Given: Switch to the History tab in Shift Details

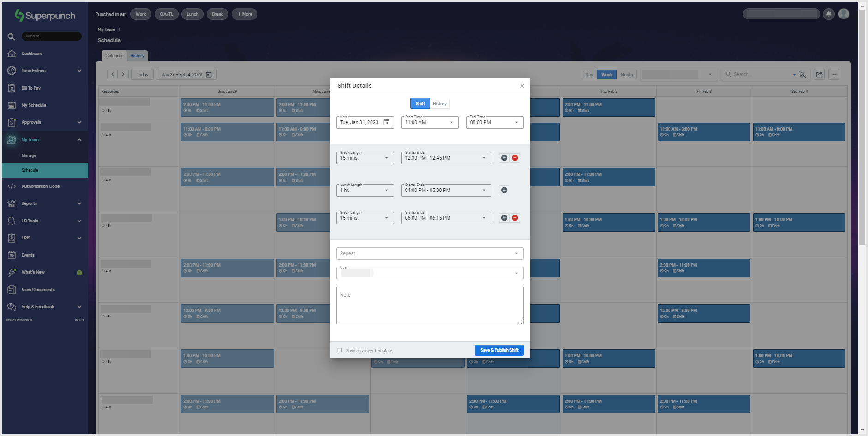Looking at the screenshot, I should [x=439, y=103].
